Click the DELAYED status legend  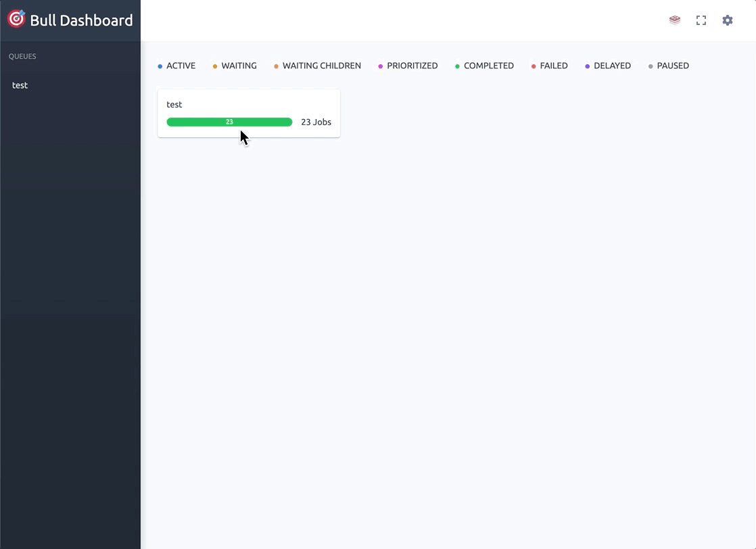[x=607, y=66]
